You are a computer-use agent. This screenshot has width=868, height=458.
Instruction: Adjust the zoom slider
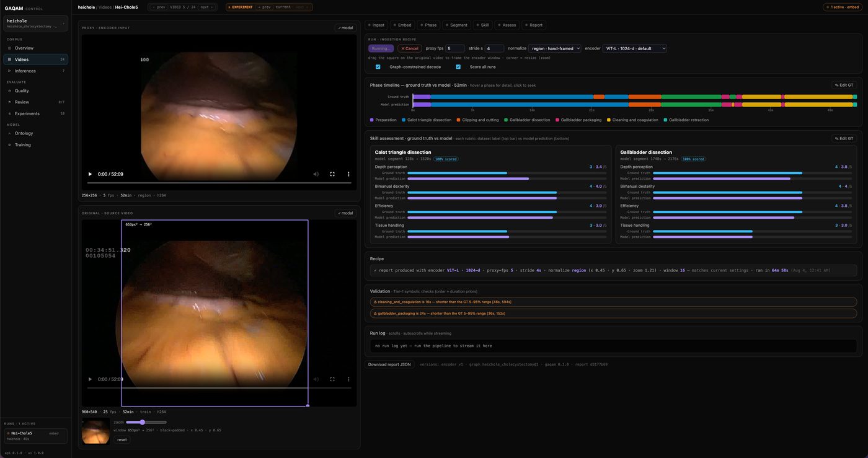pyautogui.click(x=146, y=422)
